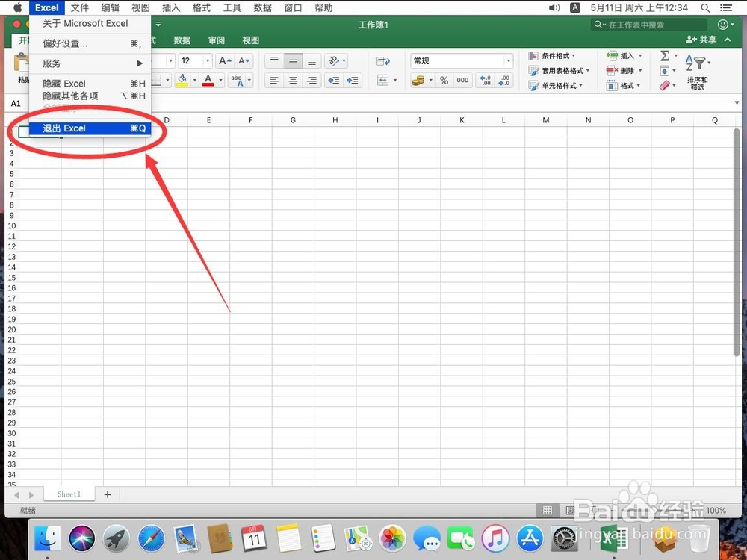Apply percent style

point(444,81)
